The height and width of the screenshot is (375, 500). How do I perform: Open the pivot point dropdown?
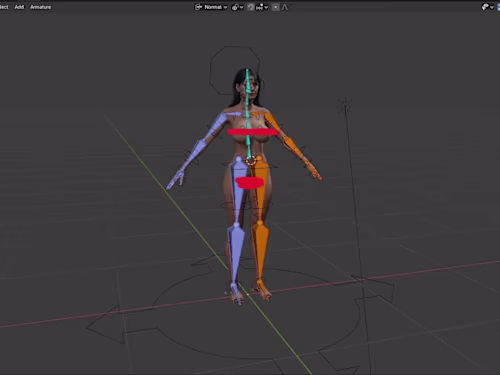pos(237,7)
